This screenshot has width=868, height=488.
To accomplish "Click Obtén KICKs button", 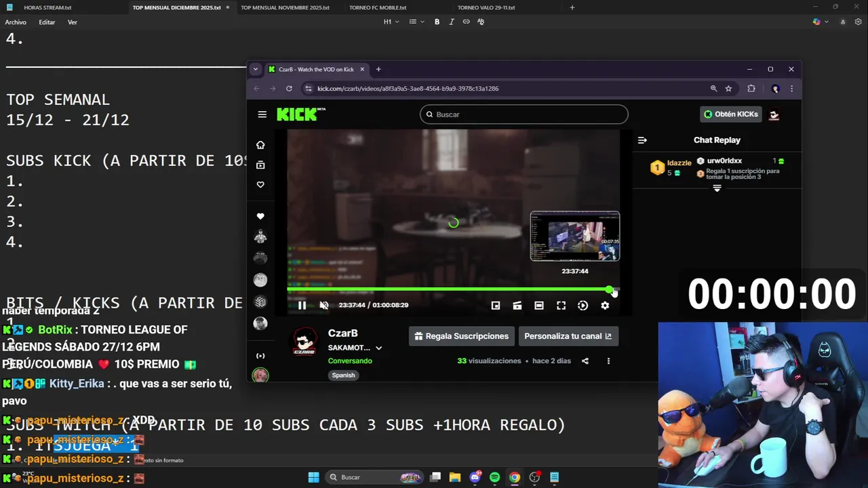I will click(x=730, y=114).
